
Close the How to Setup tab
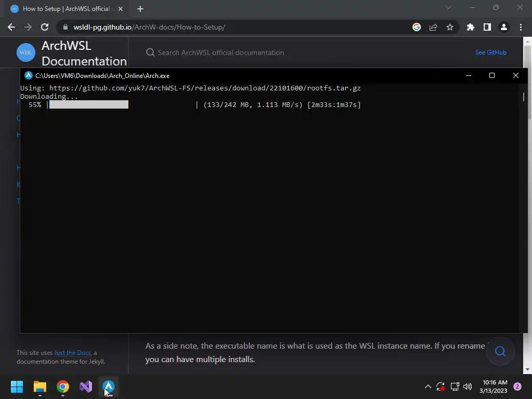(121, 9)
